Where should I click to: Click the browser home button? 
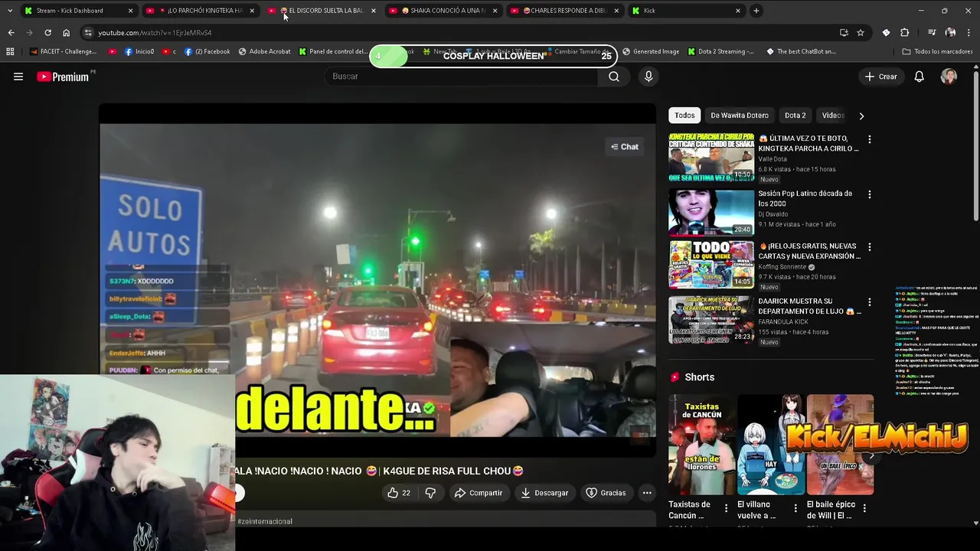pyautogui.click(x=66, y=33)
